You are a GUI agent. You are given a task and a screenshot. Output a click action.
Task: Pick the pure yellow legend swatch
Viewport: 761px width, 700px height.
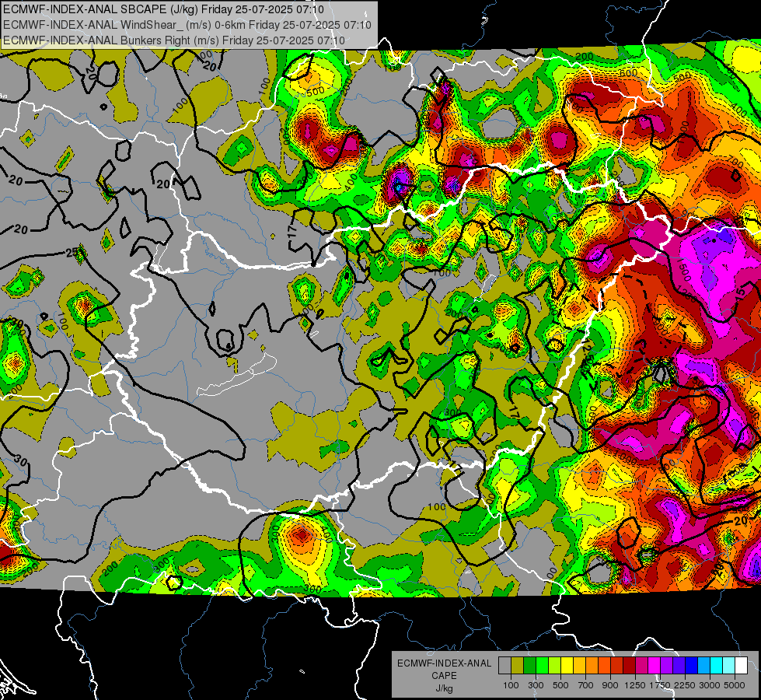567,666
